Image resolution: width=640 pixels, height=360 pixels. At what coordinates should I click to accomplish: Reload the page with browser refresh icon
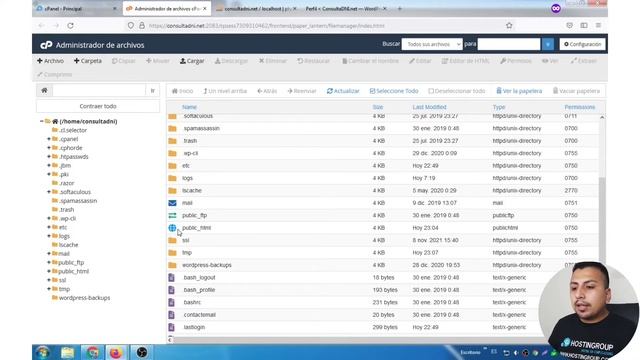[x=70, y=25]
